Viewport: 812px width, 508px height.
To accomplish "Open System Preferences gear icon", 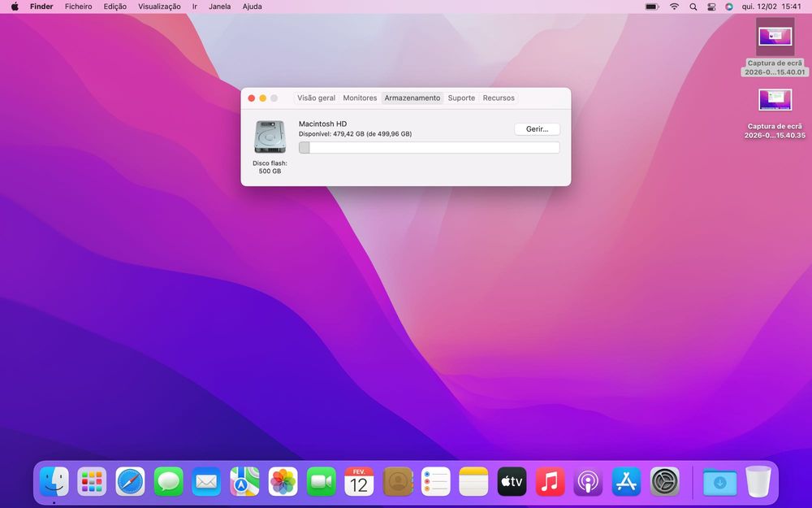I will coord(664,481).
